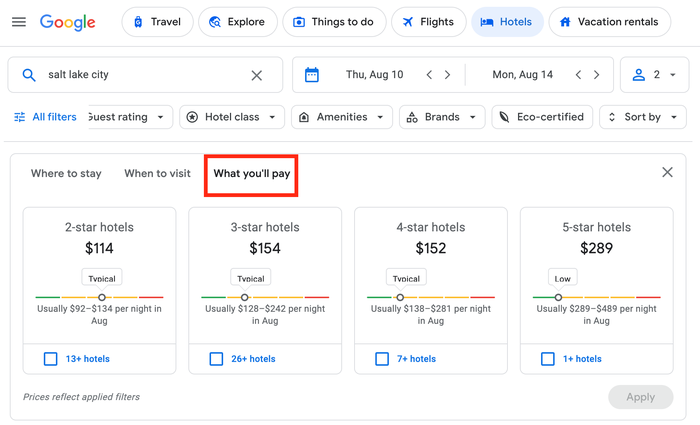Close the price insights panel
Image resolution: width=700 pixels, height=425 pixels.
pyautogui.click(x=667, y=172)
